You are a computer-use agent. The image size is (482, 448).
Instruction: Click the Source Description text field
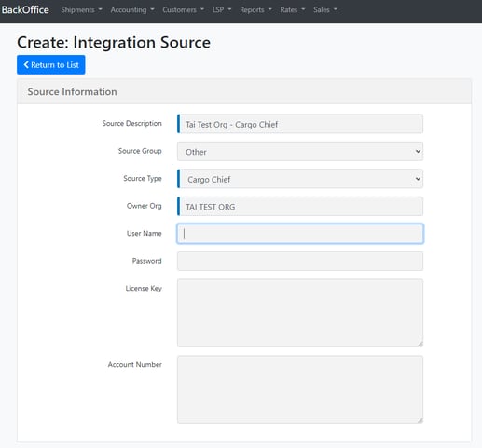[x=300, y=124]
